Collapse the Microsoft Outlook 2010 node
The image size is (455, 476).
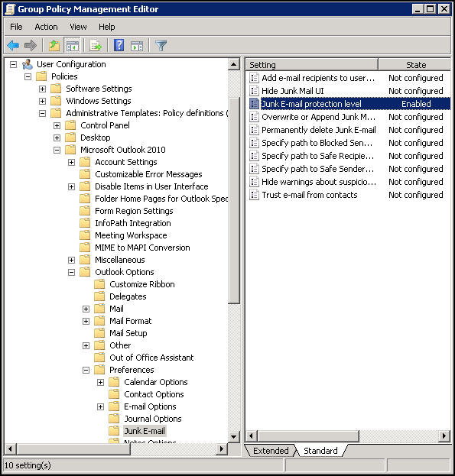click(x=57, y=150)
